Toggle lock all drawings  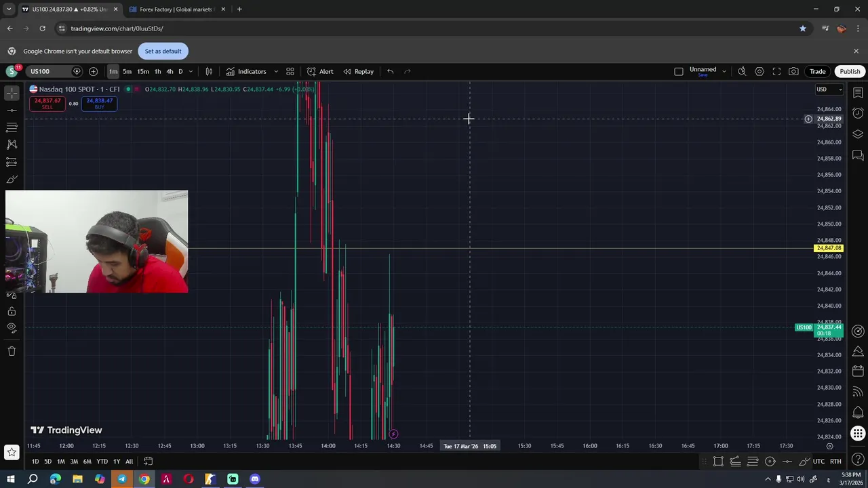coord(12,311)
